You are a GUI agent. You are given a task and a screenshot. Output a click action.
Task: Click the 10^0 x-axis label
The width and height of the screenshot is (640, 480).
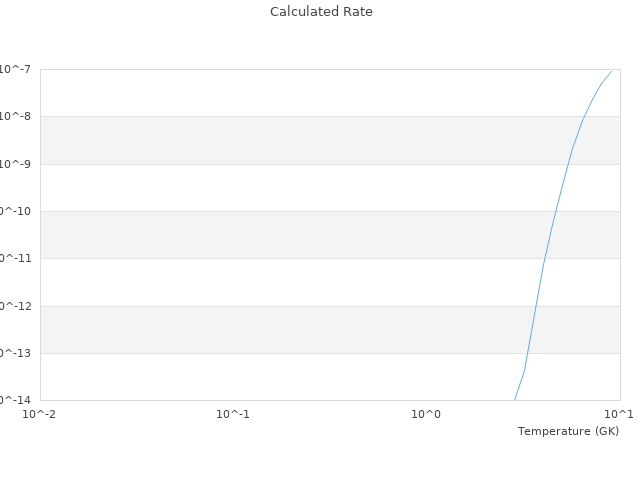[x=426, y=414]
